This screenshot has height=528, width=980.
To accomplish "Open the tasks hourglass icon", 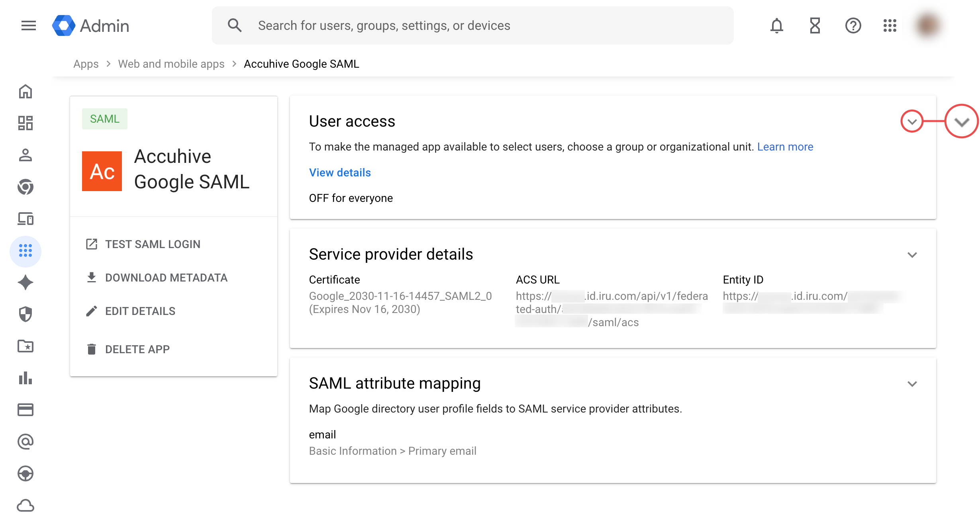I will tap(815, 26).
